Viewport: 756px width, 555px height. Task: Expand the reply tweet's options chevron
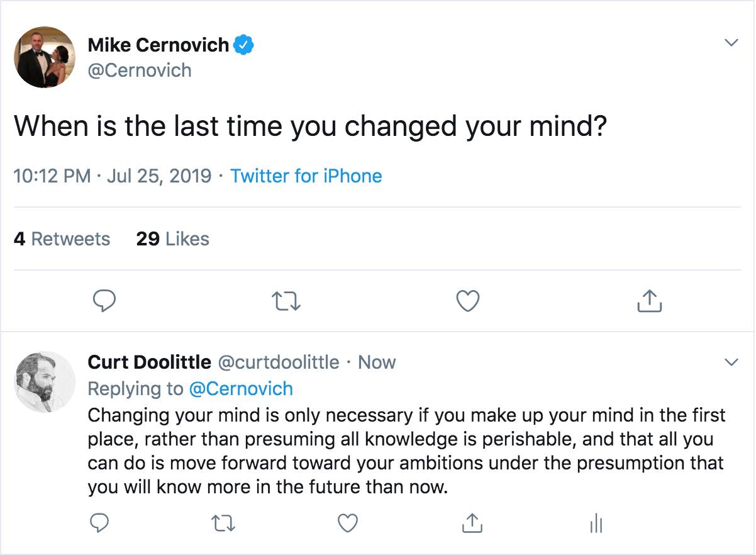731,362
